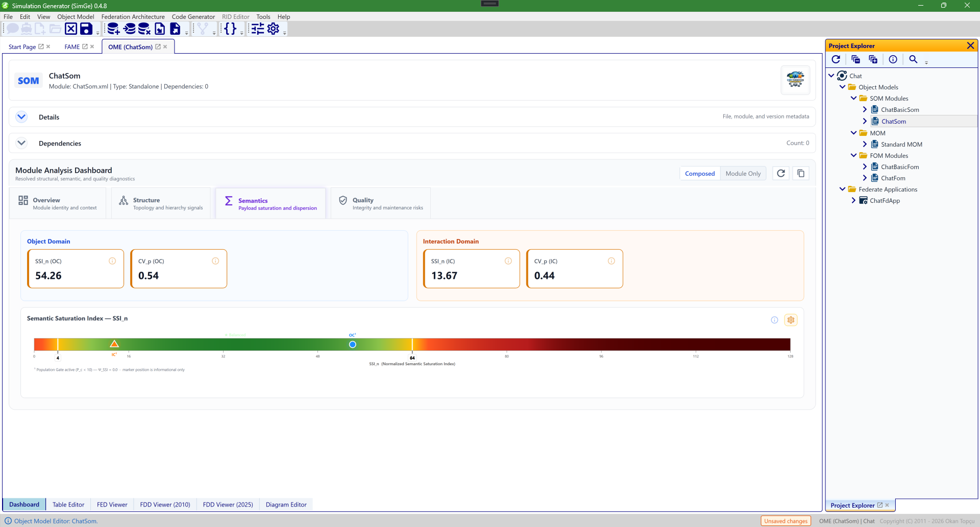Switch to the FED Viewer tab
This screenshot has height=527, width=980.
(112, 505)
